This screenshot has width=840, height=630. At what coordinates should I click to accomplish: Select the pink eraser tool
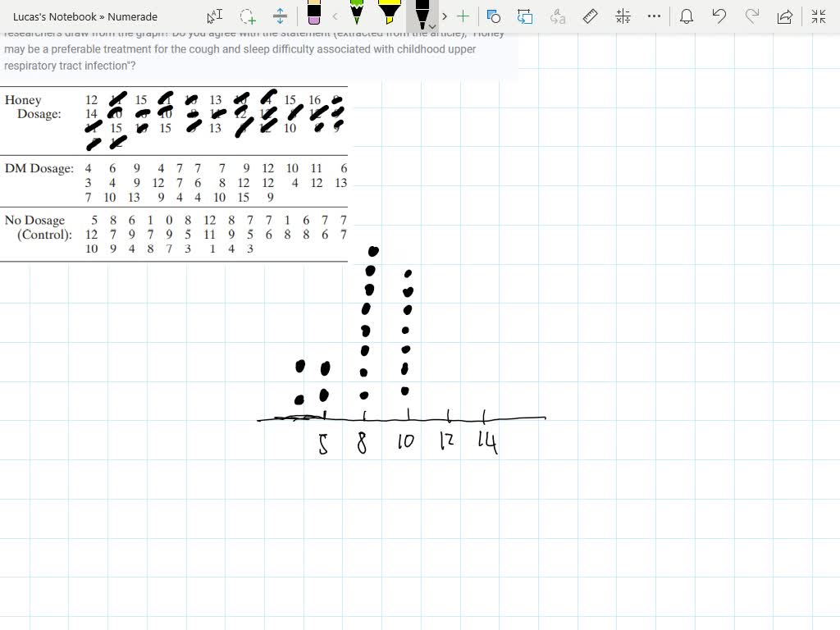(314, 13)
